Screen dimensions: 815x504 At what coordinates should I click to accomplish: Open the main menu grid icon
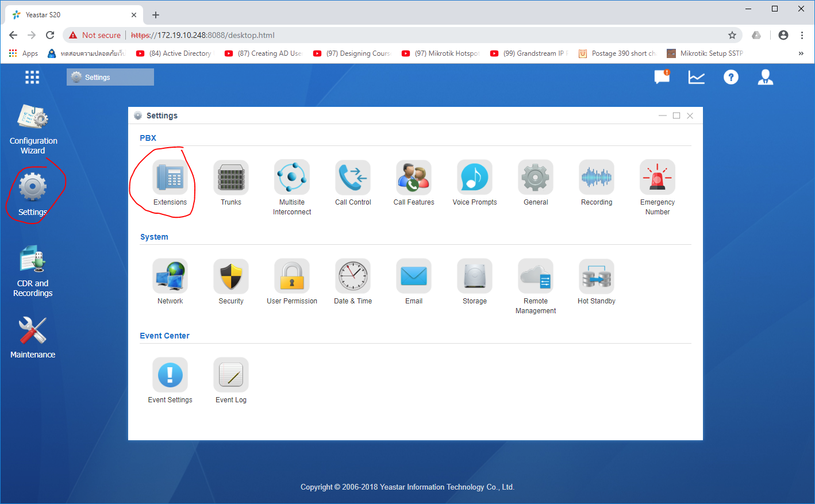(32, 77)
